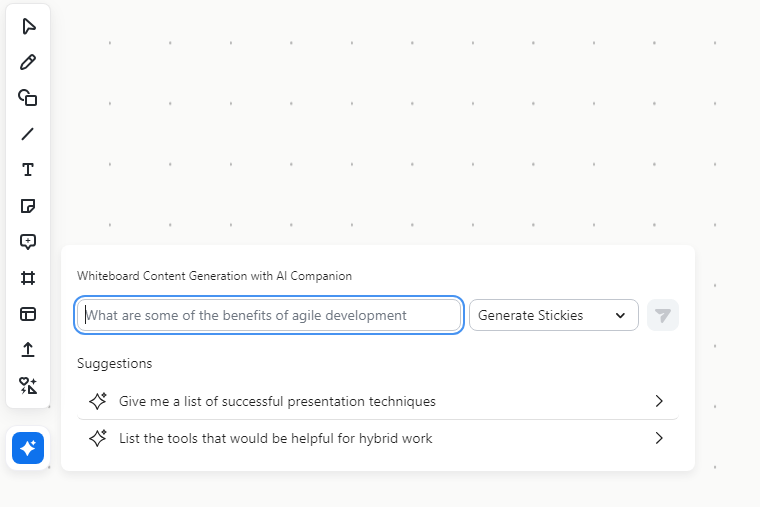Click the sparkle icon beside hybrid work suggestion
Image resolution: width=760 pixels, height=507 pixels.
(98, 438)
